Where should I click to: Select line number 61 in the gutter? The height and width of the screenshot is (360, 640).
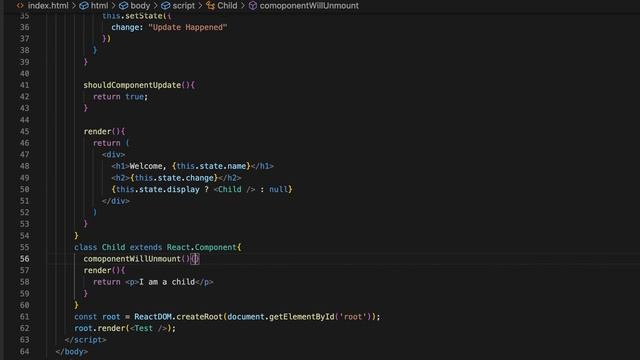[24, 317]
